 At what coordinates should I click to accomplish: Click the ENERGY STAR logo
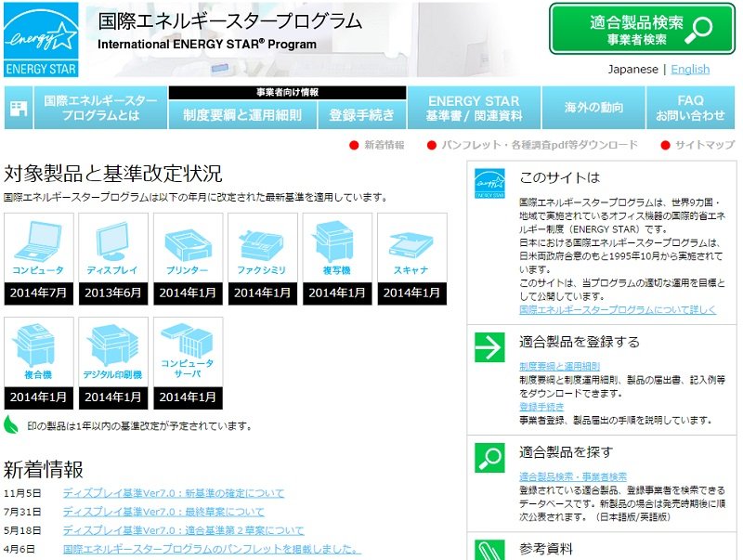pyautogui.click(x=41, y=40)
